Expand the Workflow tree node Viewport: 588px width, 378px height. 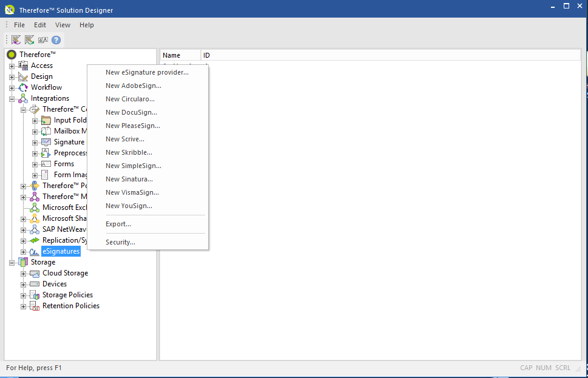point(12,88)
